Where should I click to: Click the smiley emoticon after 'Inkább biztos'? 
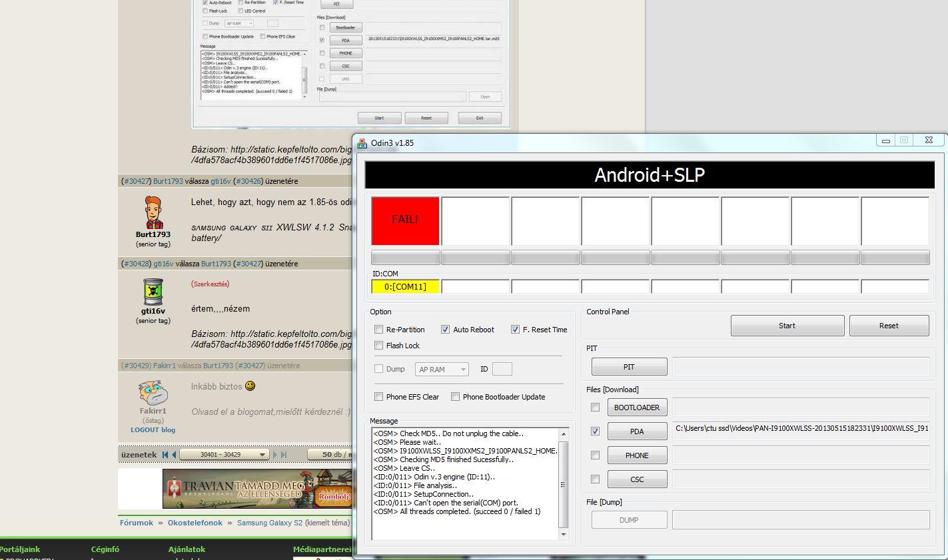(250, 386)
